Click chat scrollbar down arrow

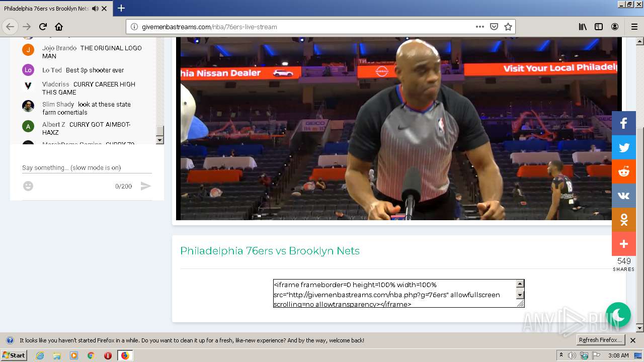pyautogui.click(x=160, y=140)
